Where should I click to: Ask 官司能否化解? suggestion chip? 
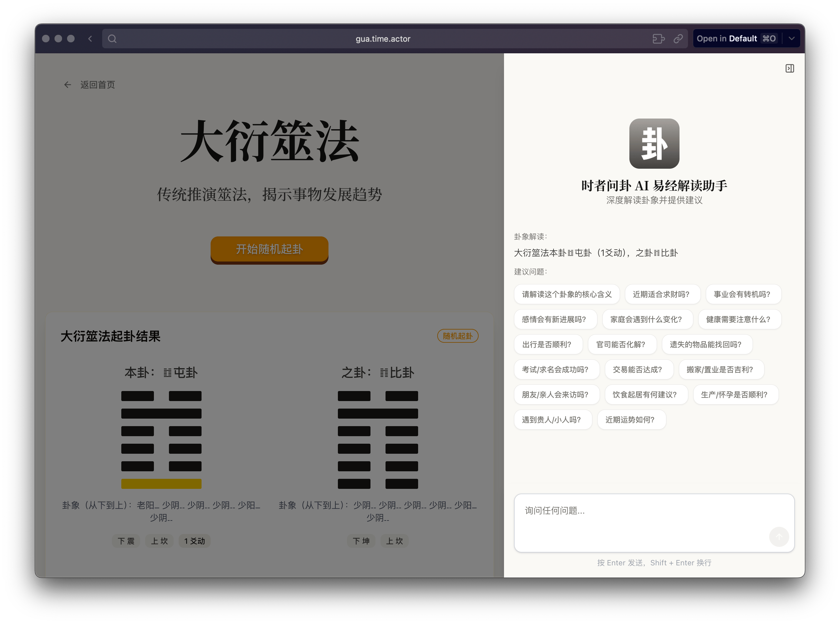622,345
